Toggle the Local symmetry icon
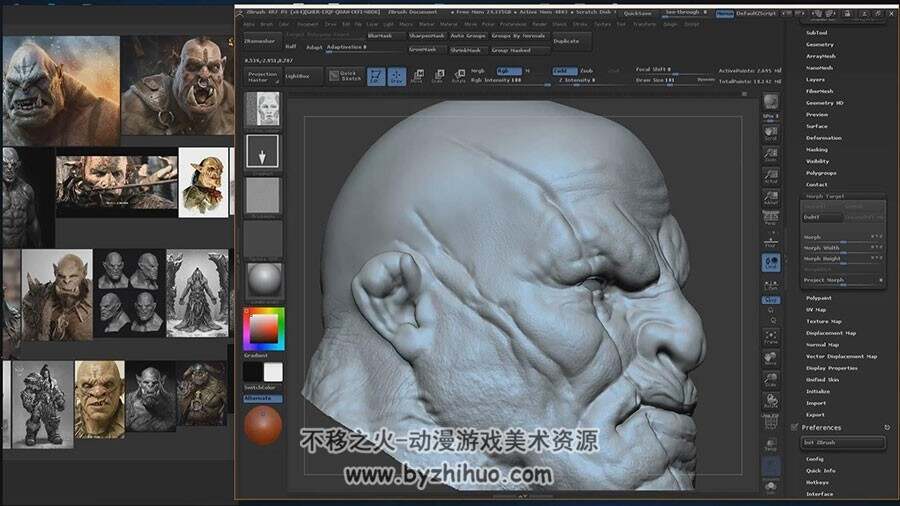This screenshot has width=900, height=506. pos(771,263)
